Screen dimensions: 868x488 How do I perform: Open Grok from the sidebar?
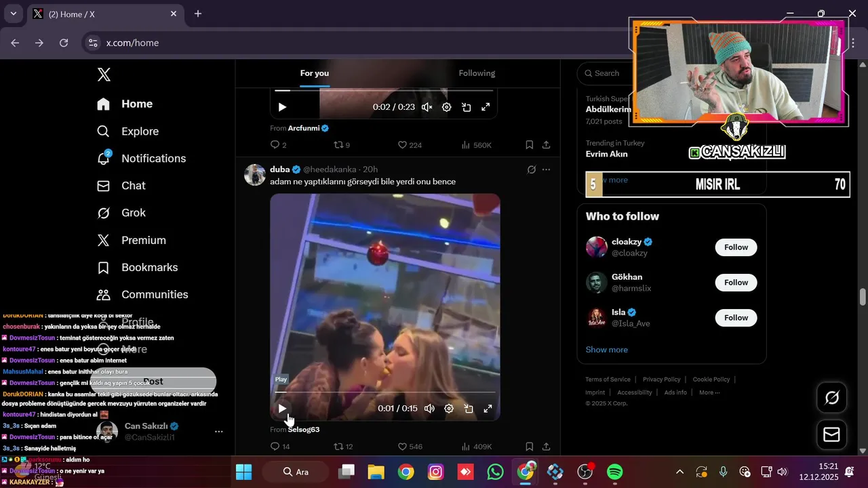pos(121,213)
